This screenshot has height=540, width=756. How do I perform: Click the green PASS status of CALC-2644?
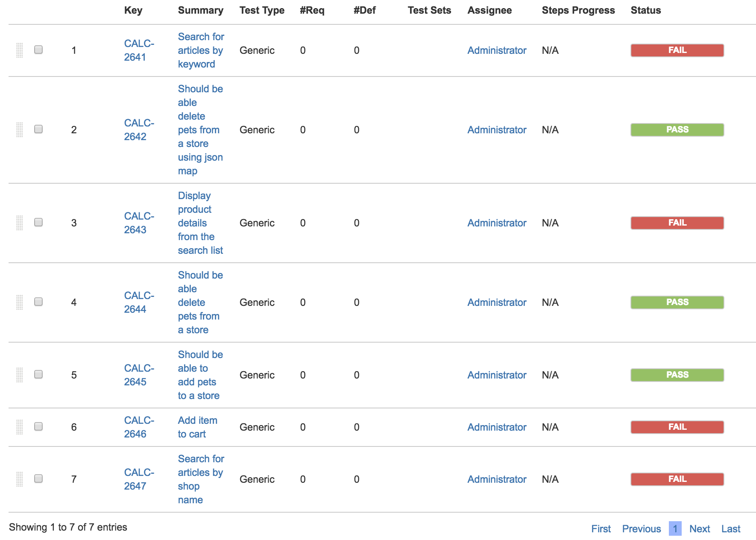click(677, 302)
